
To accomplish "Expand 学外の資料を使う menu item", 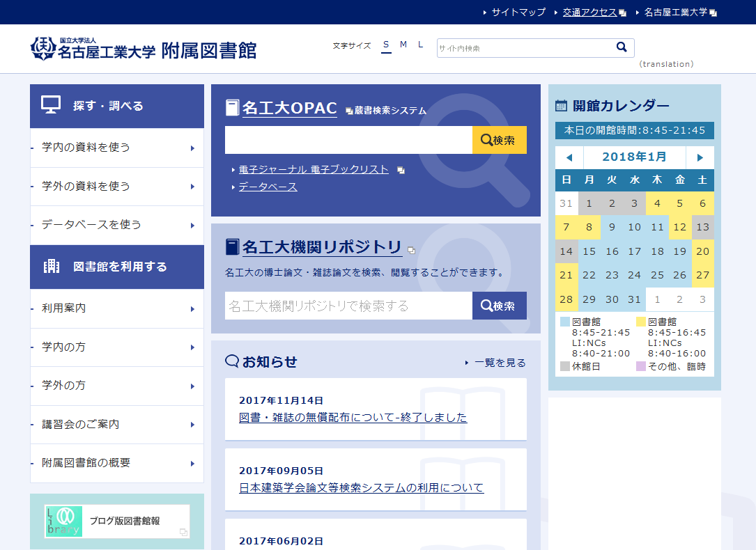I will 117,187.
